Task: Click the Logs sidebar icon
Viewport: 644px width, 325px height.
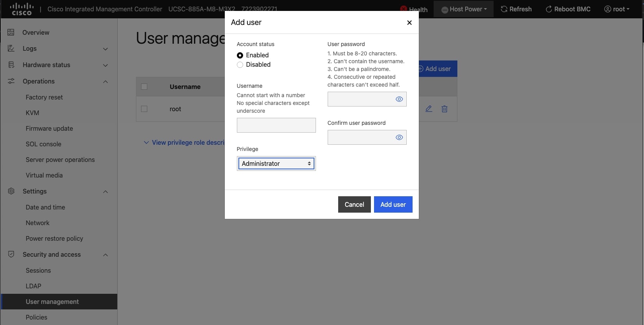Action: [11, 48]
